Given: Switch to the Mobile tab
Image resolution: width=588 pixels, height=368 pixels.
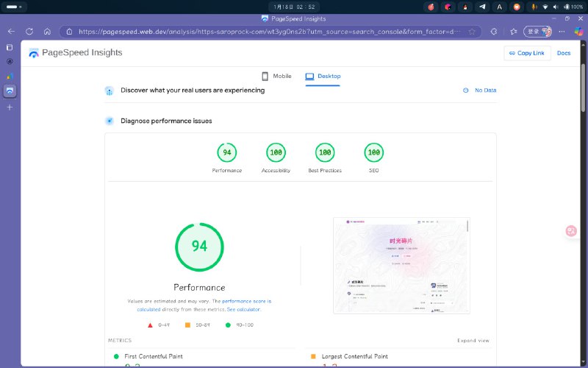Looking at the screenshot, I should tap(276, 77).
